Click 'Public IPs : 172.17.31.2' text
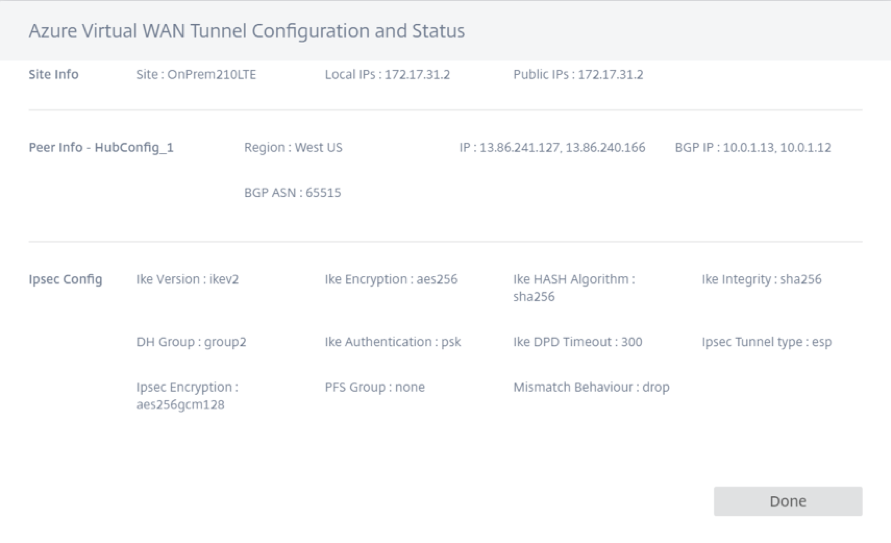The width and height of the screenshot is (891, 543). click(578, 74)
